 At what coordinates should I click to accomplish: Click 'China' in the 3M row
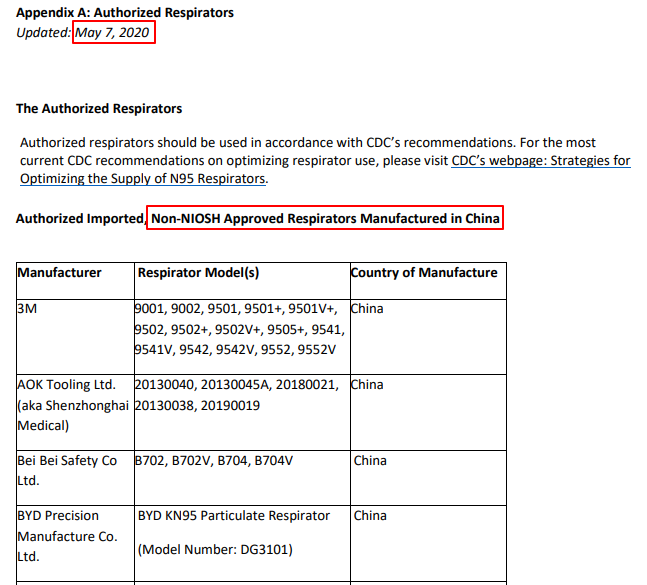pos(367,309)
